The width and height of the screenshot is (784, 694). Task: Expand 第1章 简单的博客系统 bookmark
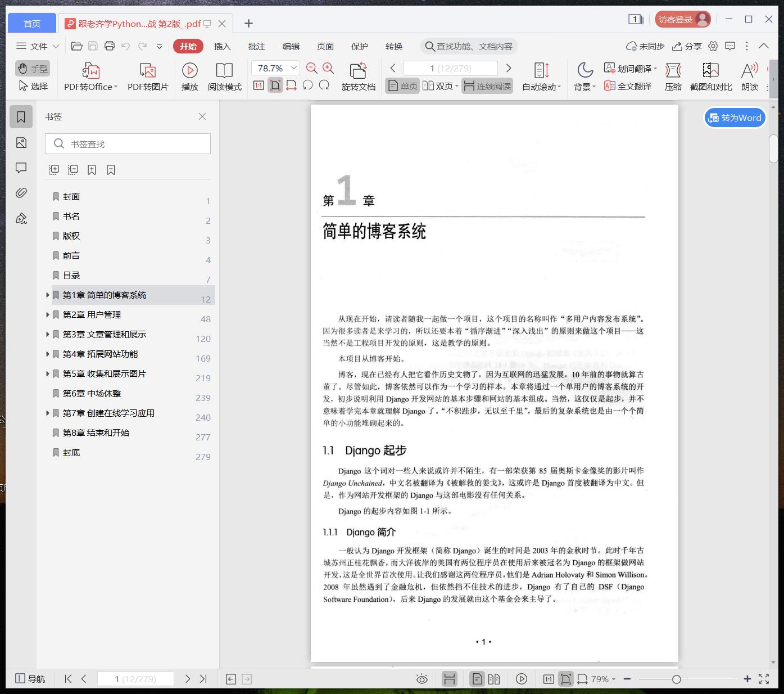[x=47, y=295]
